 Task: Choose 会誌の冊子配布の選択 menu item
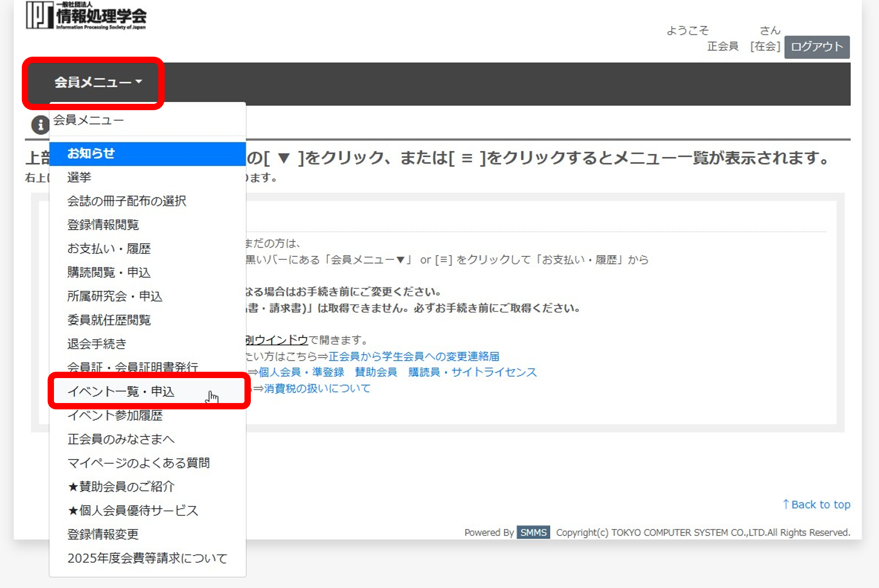click(x=127, y=201)
